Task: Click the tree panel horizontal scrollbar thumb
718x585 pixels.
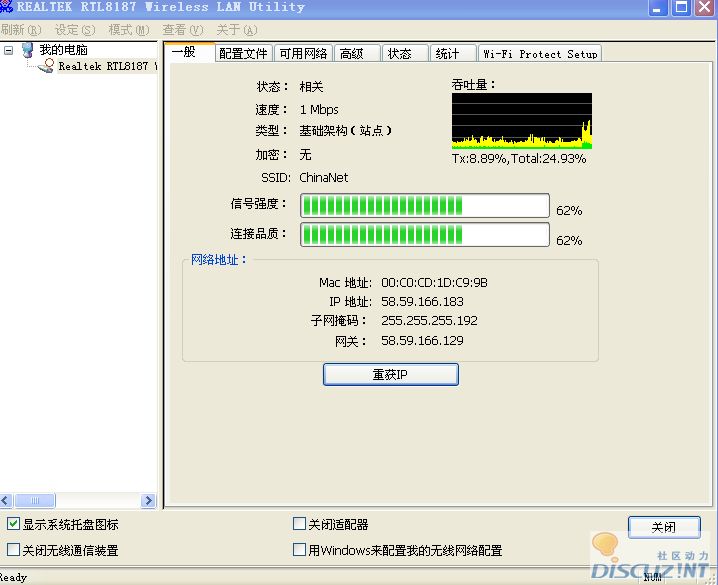Action: click(35, 500)
